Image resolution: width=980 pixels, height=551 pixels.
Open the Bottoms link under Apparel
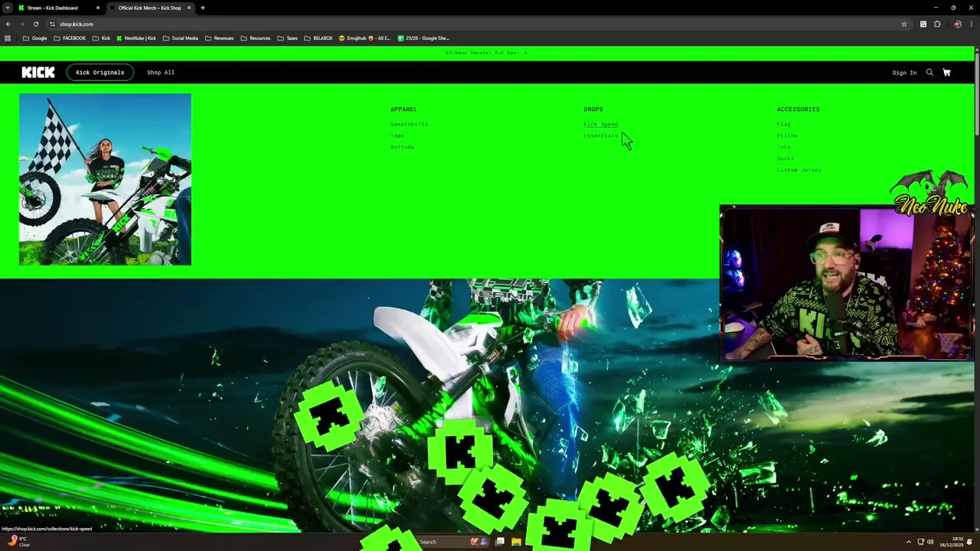tap(402, 147)
